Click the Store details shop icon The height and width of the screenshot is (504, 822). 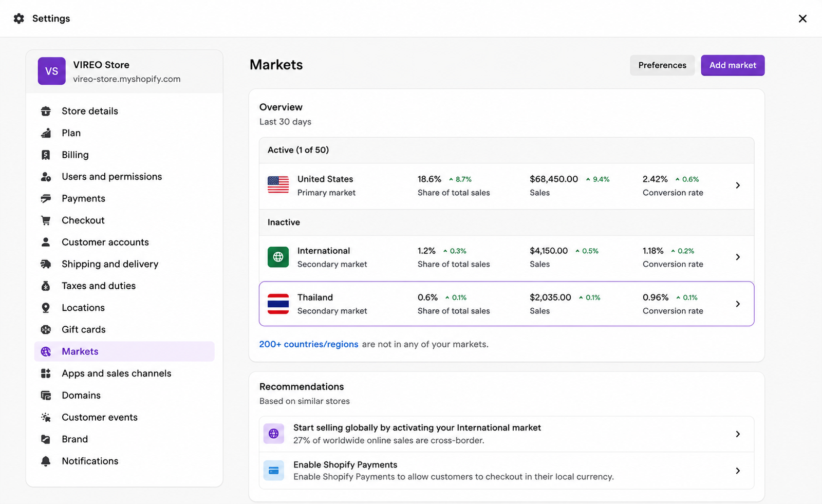click(x=46, y=111)
